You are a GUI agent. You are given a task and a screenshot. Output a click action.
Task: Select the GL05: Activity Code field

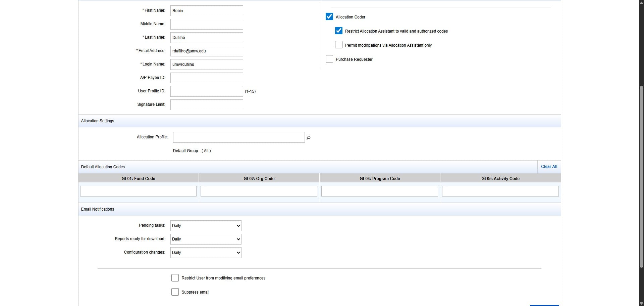click(x=500, y=191)
